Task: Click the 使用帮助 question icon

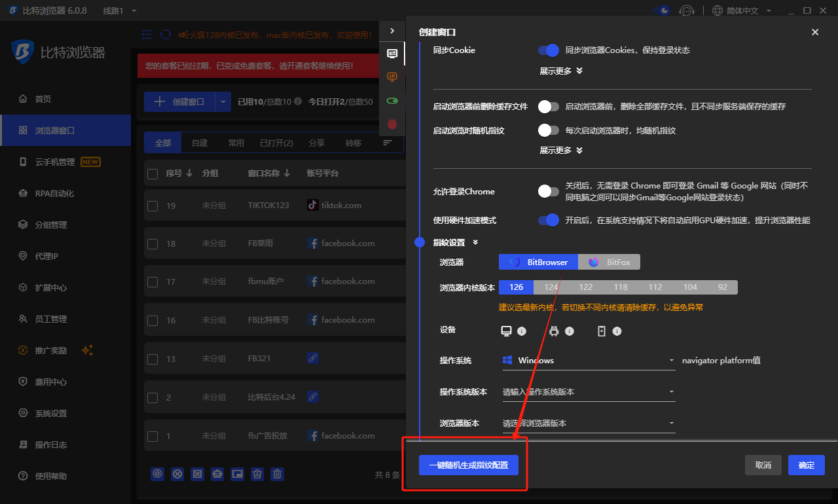Action: click(x=23, y=476)
